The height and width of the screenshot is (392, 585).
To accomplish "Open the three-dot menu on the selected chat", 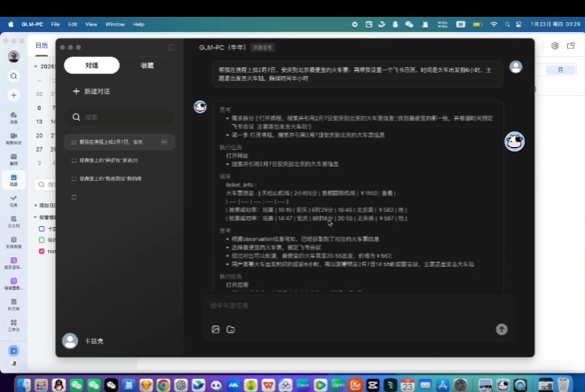I will pos(164,142).
